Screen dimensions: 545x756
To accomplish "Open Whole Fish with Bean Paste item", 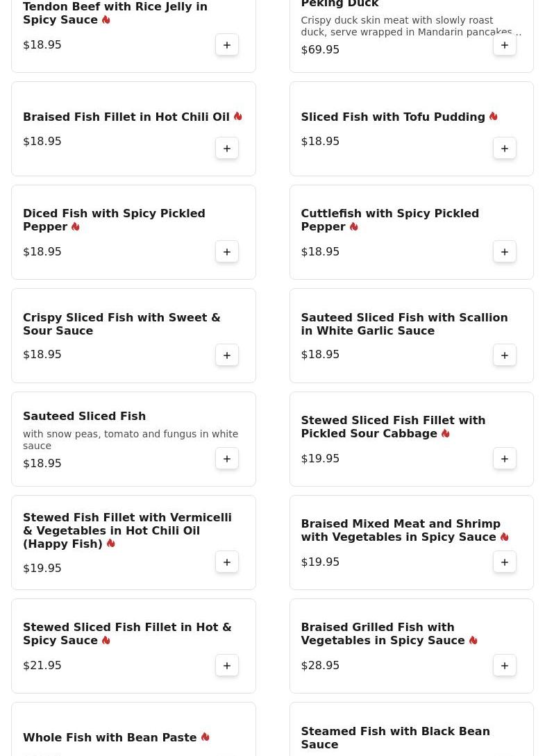I will (110, 737).
